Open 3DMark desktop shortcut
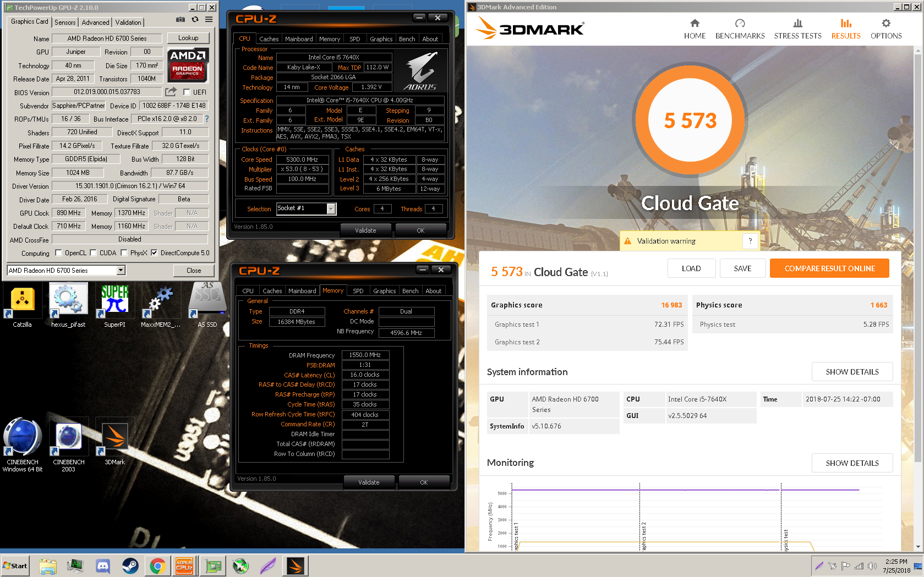Viewport: 924px width, 577px height. point(114,443)
